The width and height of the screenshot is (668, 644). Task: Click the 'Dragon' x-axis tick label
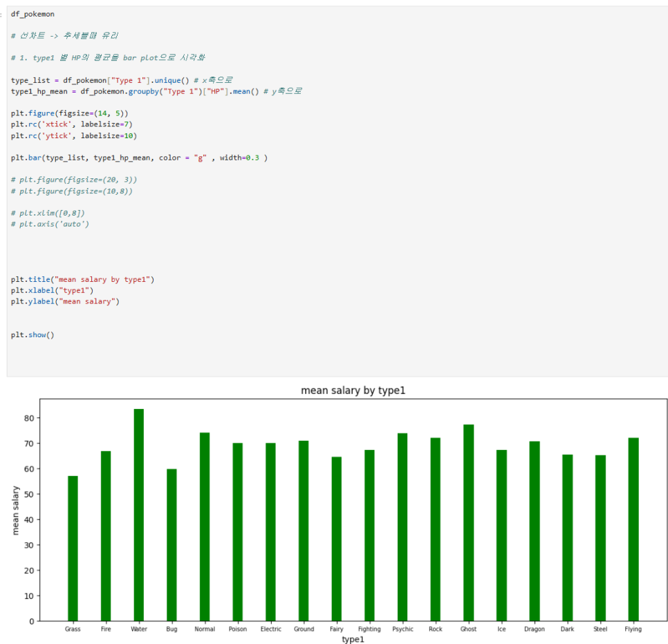(535, 629)
